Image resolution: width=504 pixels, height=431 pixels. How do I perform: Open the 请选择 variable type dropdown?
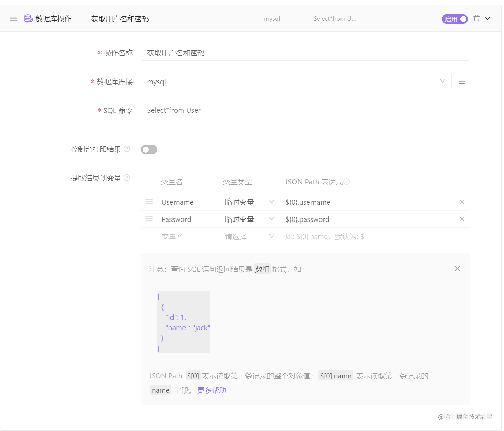click(x=250, y=236)
